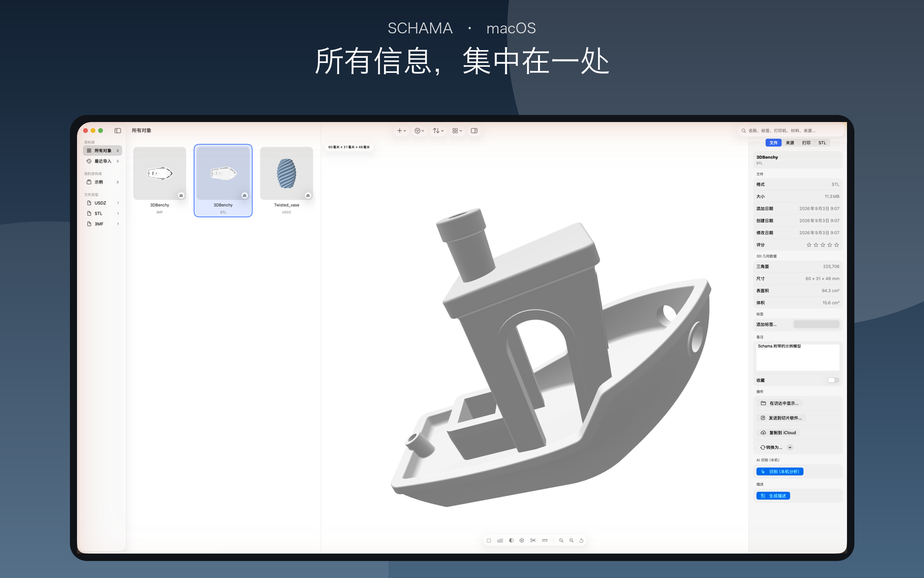Zoom in on the 3D viewer
Screen dimensions: 924x578
(571, 540)
